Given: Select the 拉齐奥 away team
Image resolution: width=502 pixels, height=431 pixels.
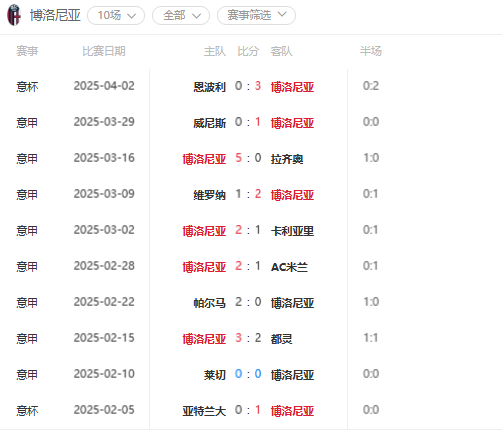Looking at the screenshot, I should click(x=287, y=159).
